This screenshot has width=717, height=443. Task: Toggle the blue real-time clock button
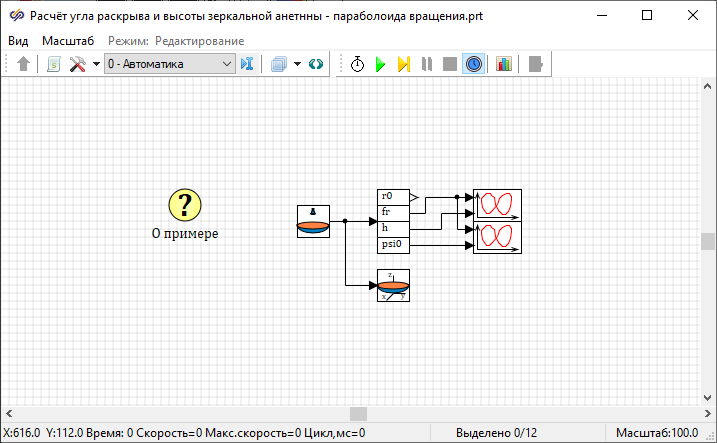474,64
